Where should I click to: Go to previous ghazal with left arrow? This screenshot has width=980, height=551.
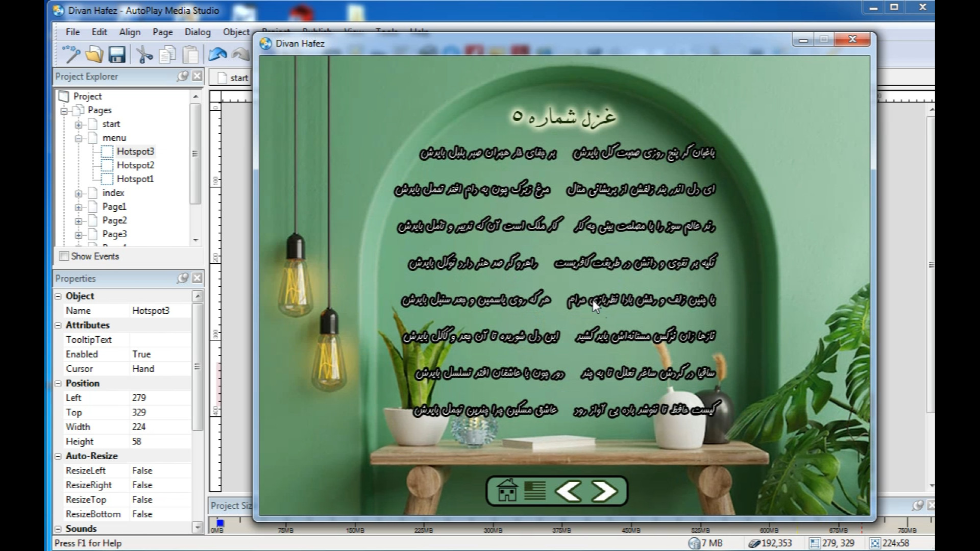(568, 491)
